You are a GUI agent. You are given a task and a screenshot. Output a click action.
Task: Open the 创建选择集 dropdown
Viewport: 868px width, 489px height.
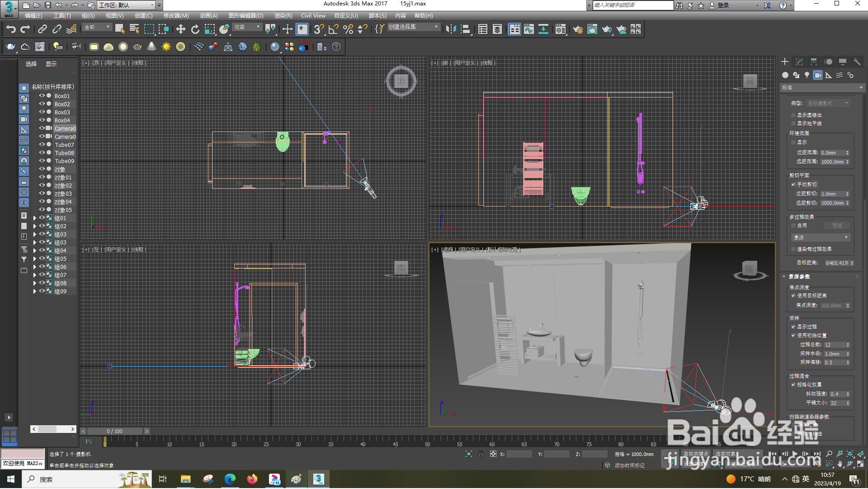click(x=436, y=28)
